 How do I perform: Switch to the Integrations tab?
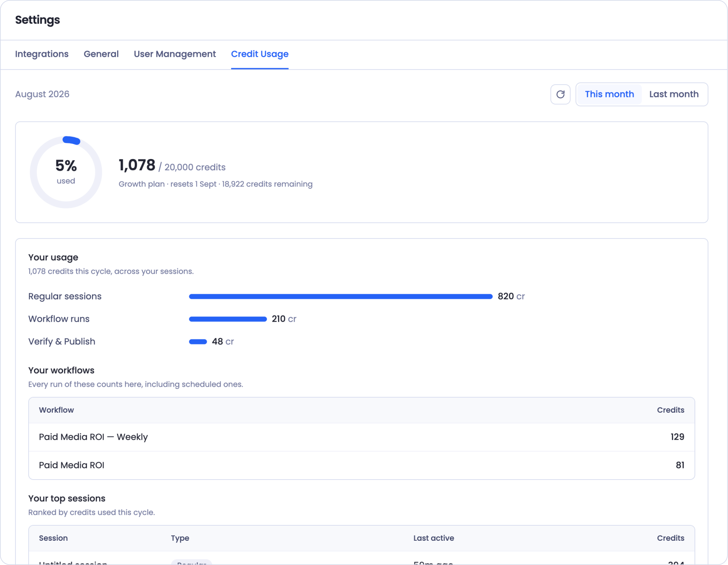[42, 54]
